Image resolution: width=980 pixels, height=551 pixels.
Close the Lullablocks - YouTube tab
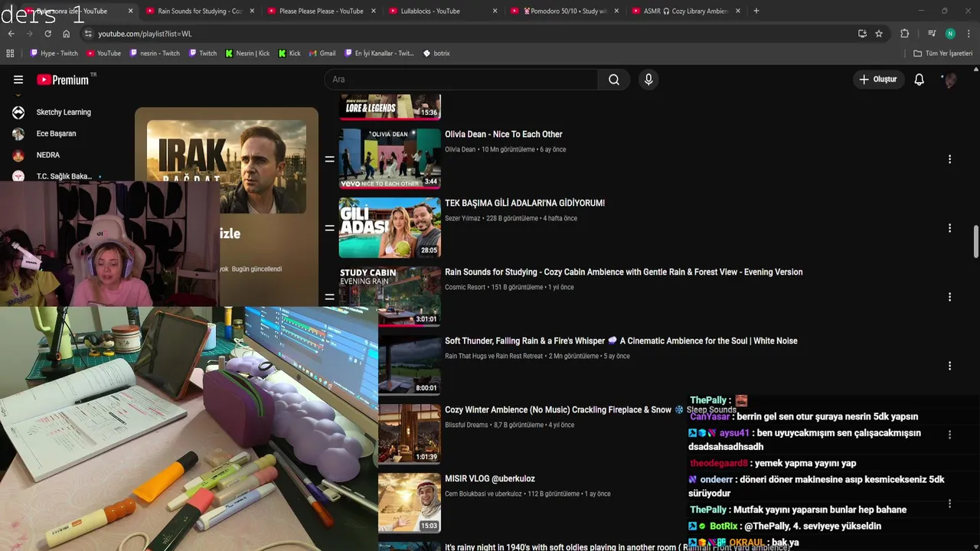495,11
